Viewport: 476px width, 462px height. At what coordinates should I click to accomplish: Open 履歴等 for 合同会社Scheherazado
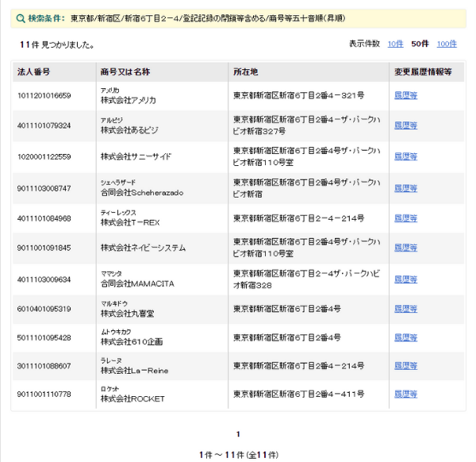405,188
